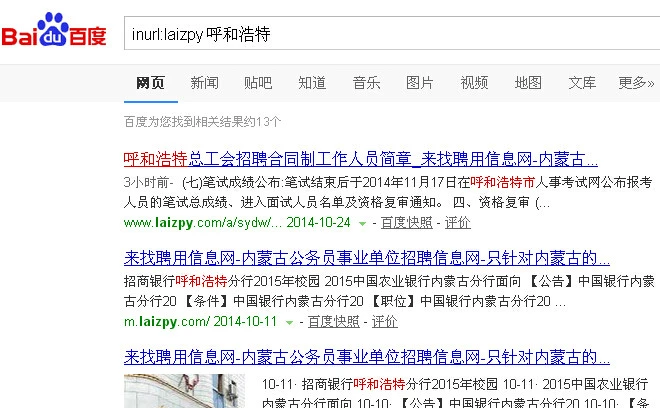Open the 呼和浩特总工会招聘 result title
Viewport: 660px width, 408px height.
[x=360, y=159]
